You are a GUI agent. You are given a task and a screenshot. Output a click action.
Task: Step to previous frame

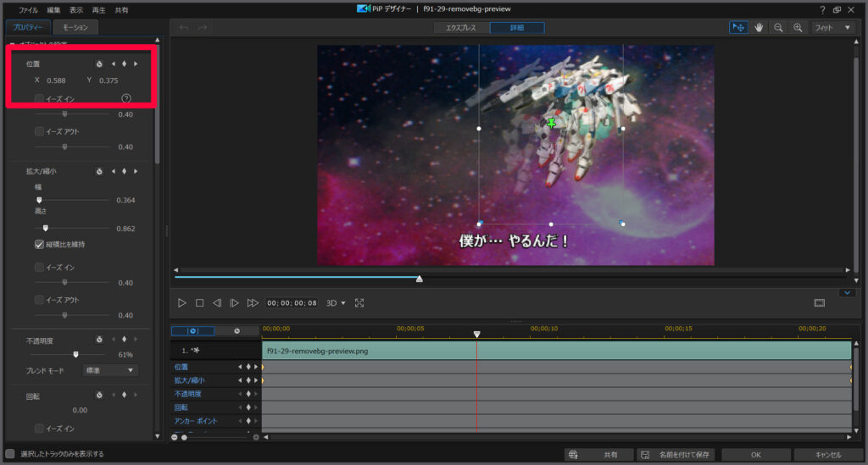coord(217,303)
